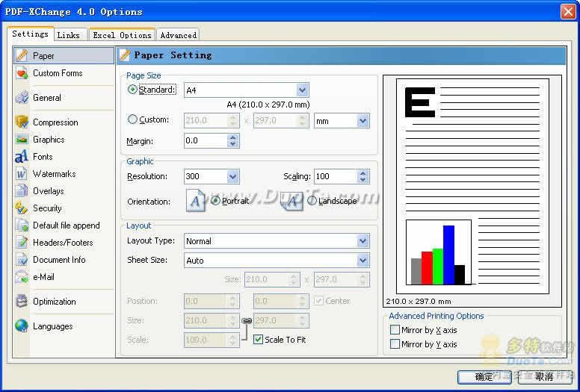580x392 pixels.
Task: Adjust the Margin spinner arrows
Action: (x=232, y=140)
